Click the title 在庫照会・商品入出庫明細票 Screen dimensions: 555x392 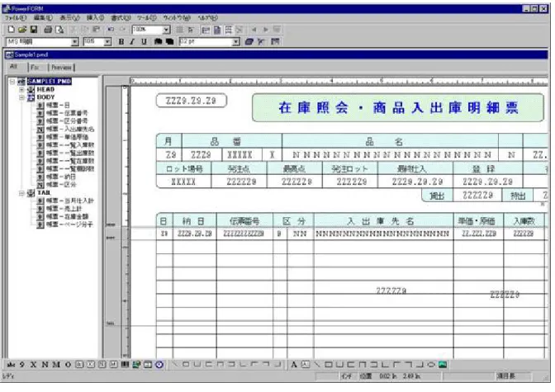click(x=398, y=108)
